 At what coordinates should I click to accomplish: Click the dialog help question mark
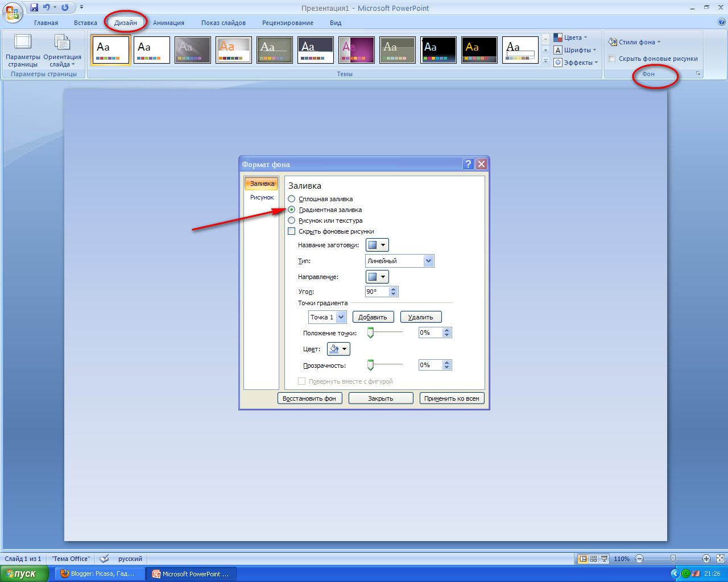(468, 164)
